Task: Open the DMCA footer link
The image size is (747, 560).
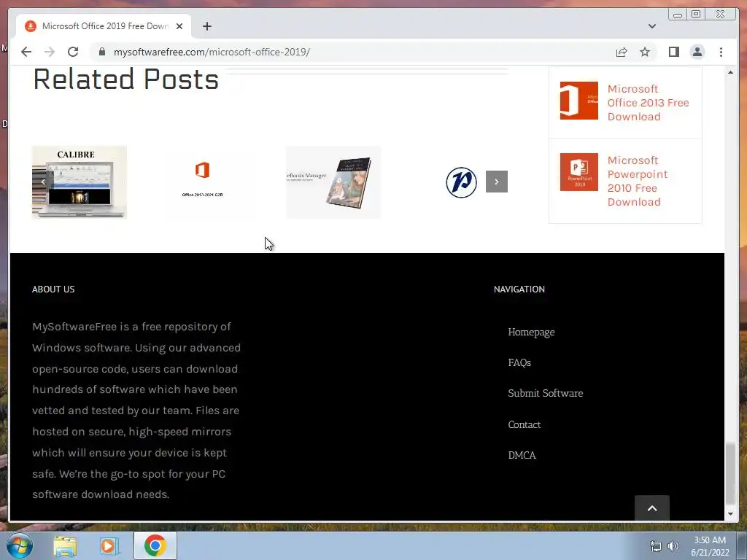Action: click(522, 455)
